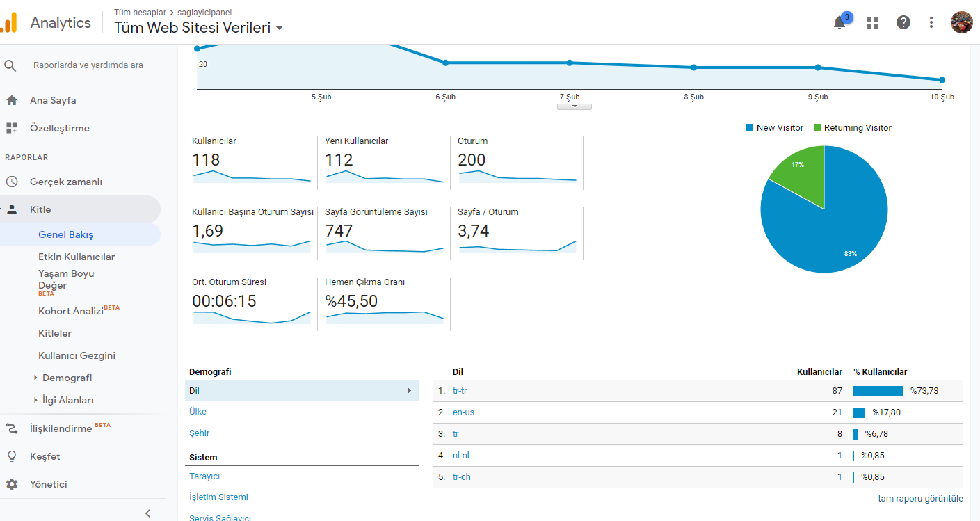Collapse the sidebar with the chevron
The image size is (980, 521).
pyautogui.click(x=147, y=513)
